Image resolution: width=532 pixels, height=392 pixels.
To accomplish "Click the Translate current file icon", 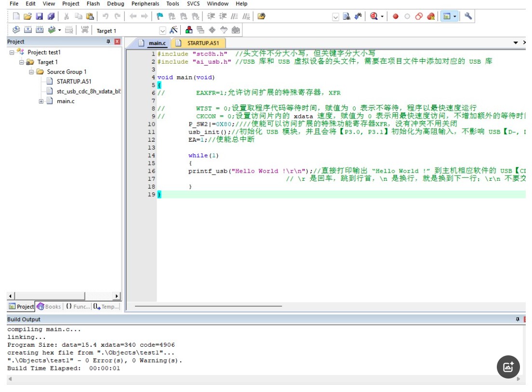I will [x=16, y=30].
